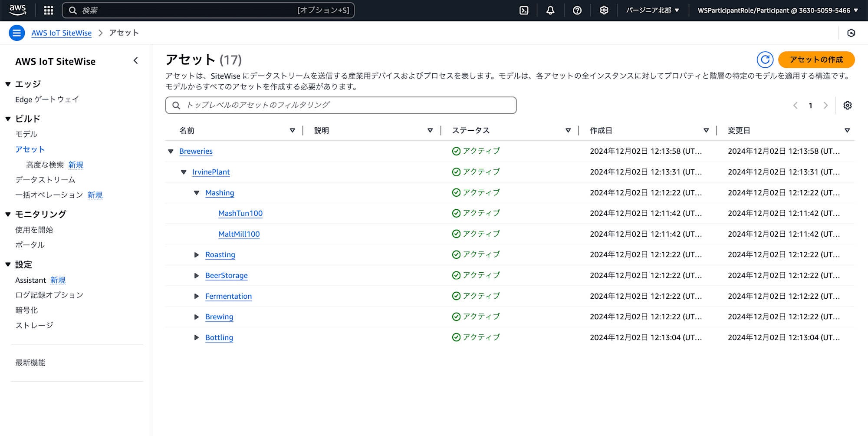Open ポータル in sidebar
The width and height of the screenshot is (868, 436).
pyautogui.click(x=30, y=245)
